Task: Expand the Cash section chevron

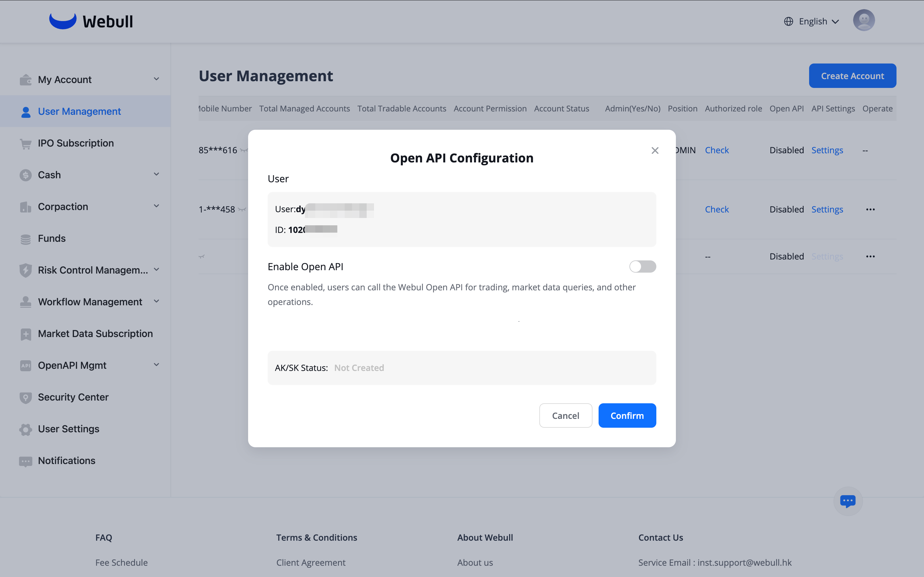Action: (x=156, y=174)
